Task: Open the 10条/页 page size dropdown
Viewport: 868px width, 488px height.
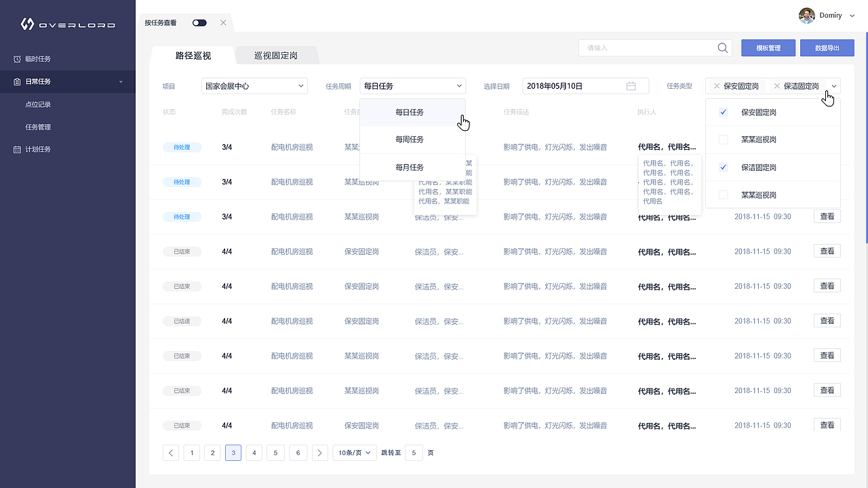Action: point(355,453)
